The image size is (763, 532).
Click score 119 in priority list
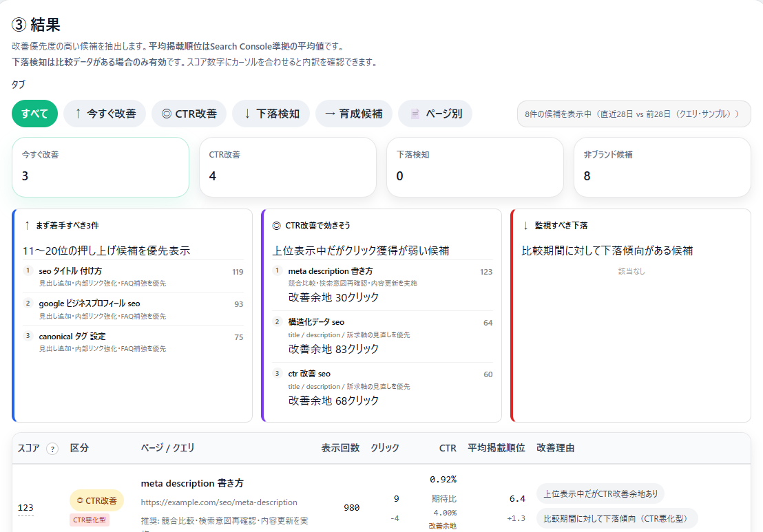pos(238,272)
